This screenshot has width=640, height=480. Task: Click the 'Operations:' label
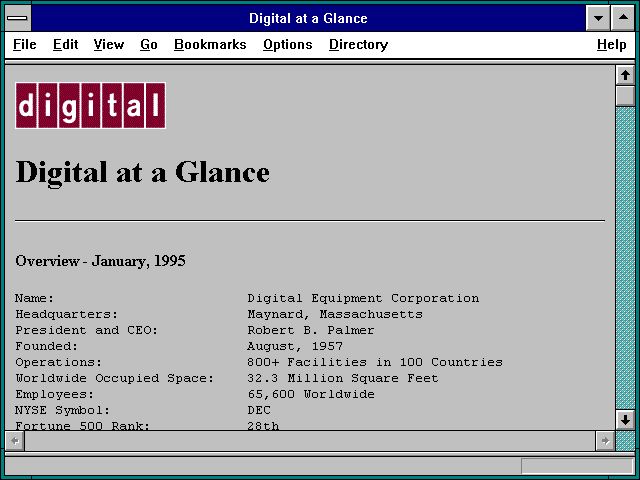coord(58,362)
